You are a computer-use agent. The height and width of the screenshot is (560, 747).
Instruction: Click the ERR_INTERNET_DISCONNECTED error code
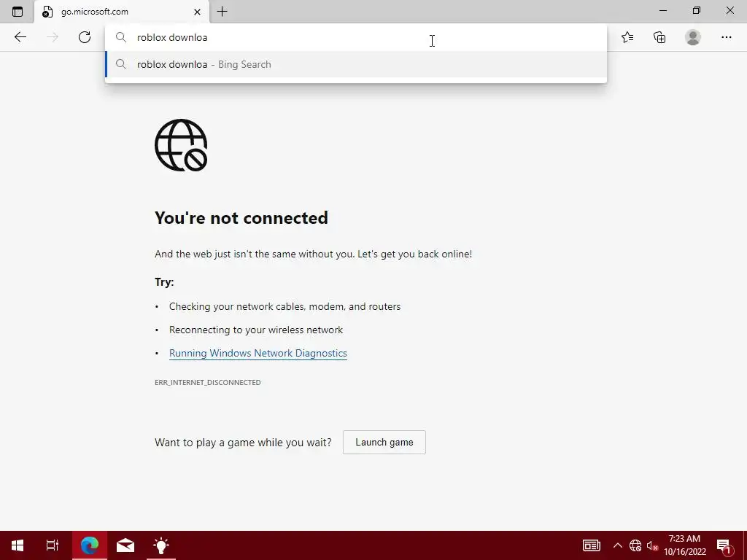(208, 382)
